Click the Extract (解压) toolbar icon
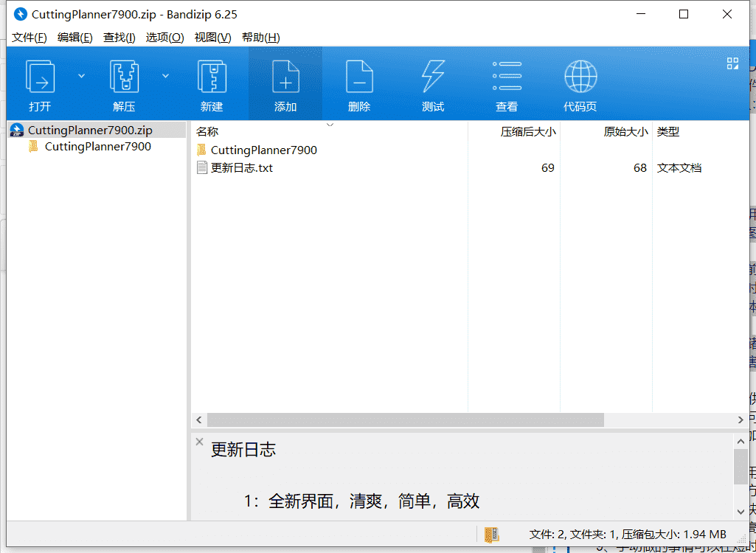This screenshot has height=553, width=756. click(124, 77)
